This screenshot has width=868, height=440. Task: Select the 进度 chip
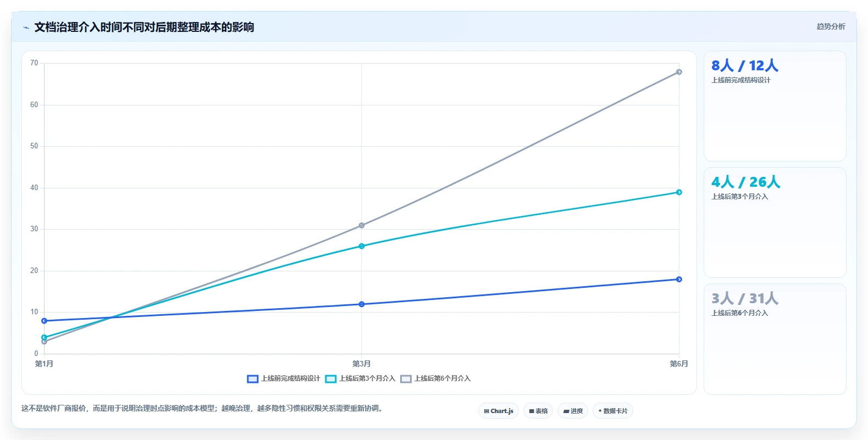click(573, 411)
